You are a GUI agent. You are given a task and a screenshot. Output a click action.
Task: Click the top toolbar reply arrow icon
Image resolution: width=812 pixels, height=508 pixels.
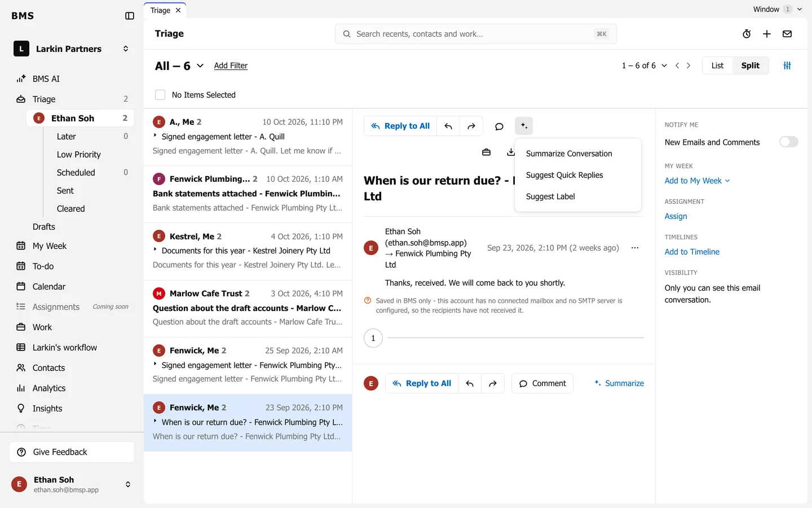pyautogui.click(x=448, y=126)
